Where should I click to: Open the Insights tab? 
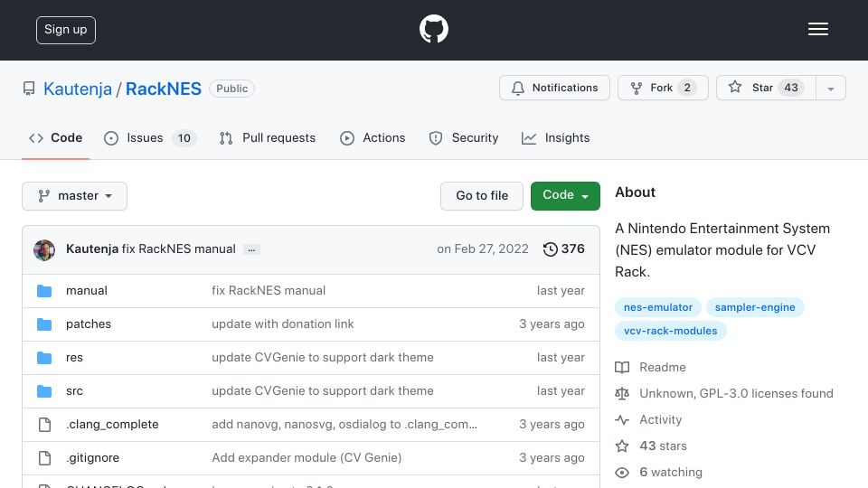tap(556, 137)
